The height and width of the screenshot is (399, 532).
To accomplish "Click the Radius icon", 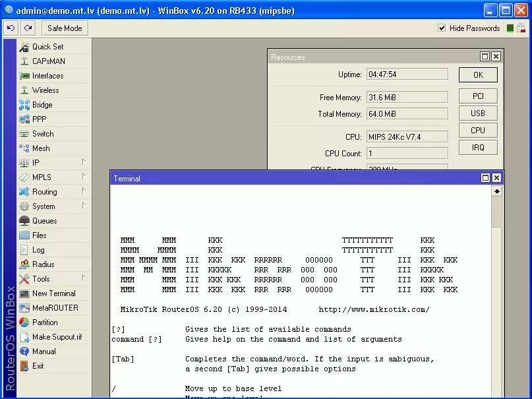I will click(24, 264).
